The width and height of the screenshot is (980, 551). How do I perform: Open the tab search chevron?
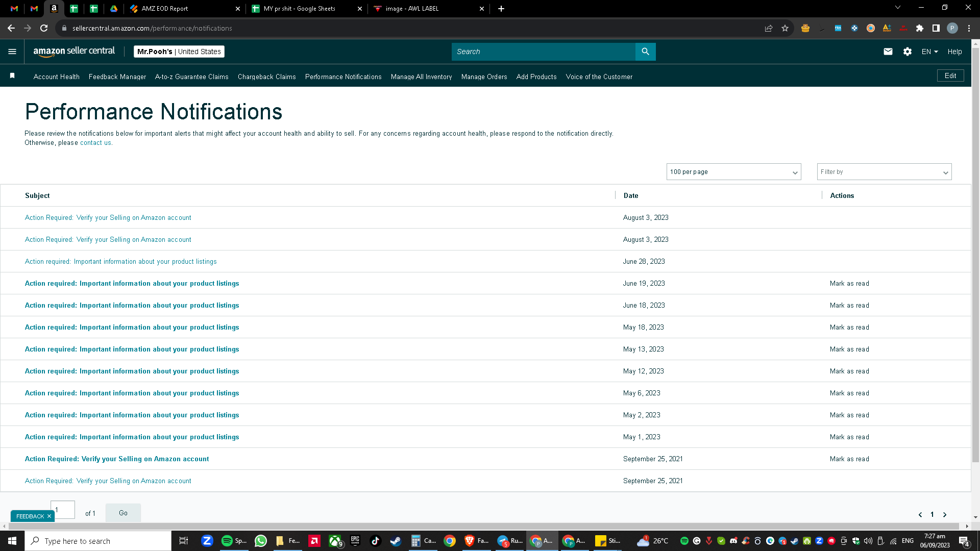pyautogui.click(x=898, y=7)
